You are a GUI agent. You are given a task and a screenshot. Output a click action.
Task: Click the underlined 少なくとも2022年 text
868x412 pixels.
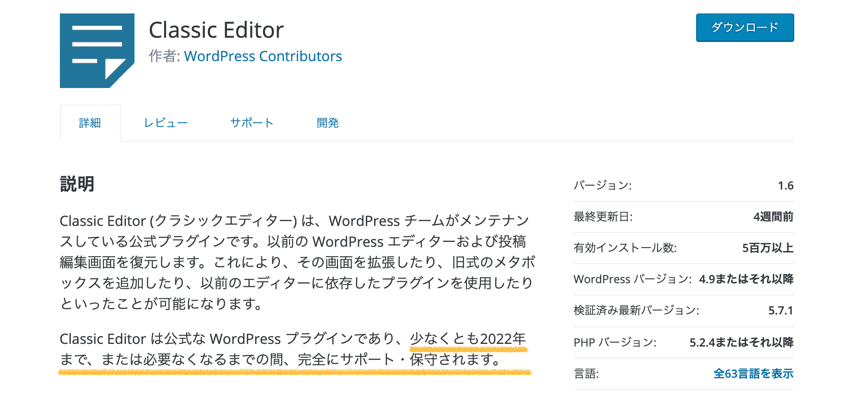(x=468, y=339)
